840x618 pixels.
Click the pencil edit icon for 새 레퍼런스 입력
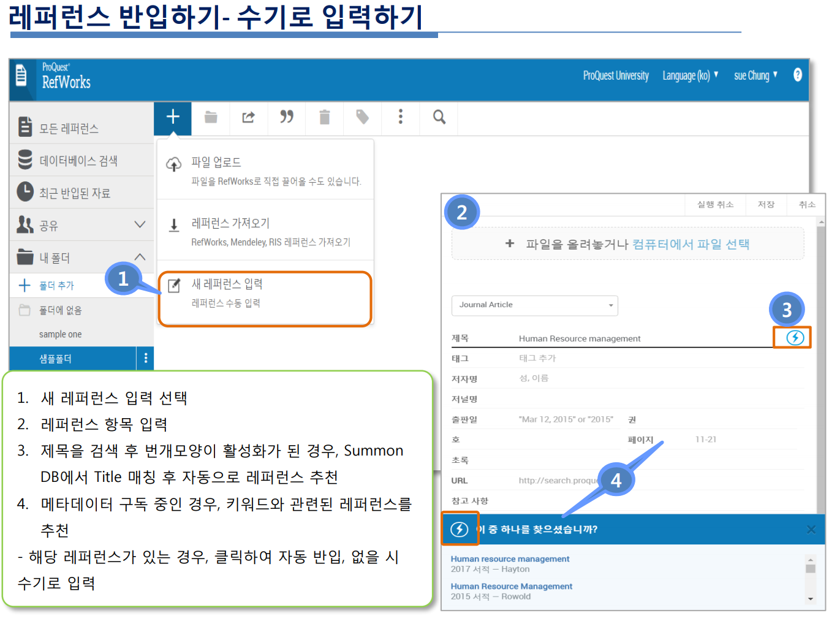pyautogui.click(x=174, y=285)
